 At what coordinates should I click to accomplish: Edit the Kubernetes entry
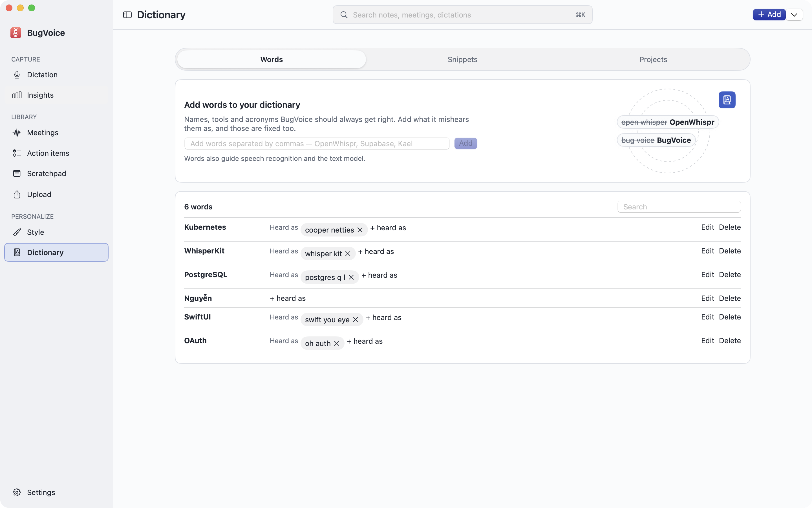[x=707, y=227]
